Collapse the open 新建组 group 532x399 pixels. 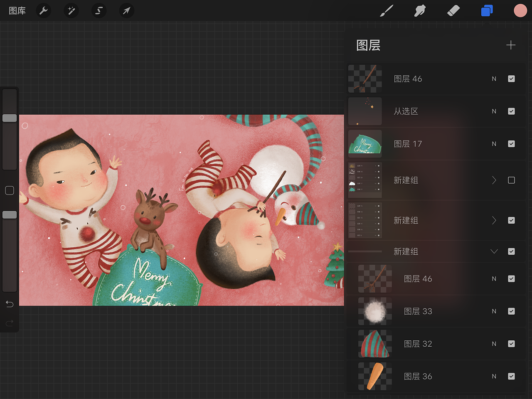pos(494,251)
